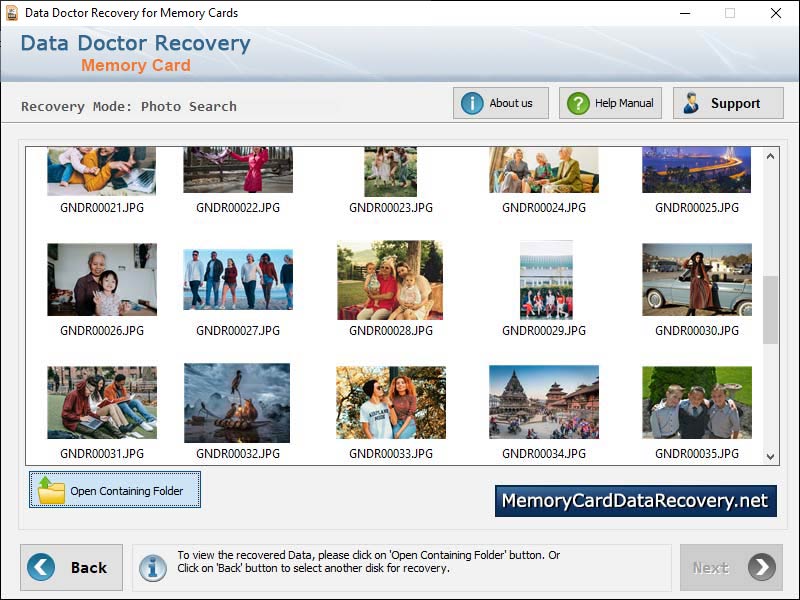Select thumbnail GNDR00028.JPG

tap(390, 280)
